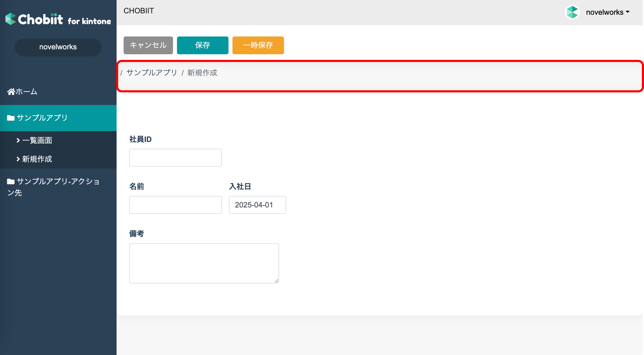Click サンプルアプリ in the breadcrumb
Viewport: 644px width, 355px height.
tap(152, 73)
